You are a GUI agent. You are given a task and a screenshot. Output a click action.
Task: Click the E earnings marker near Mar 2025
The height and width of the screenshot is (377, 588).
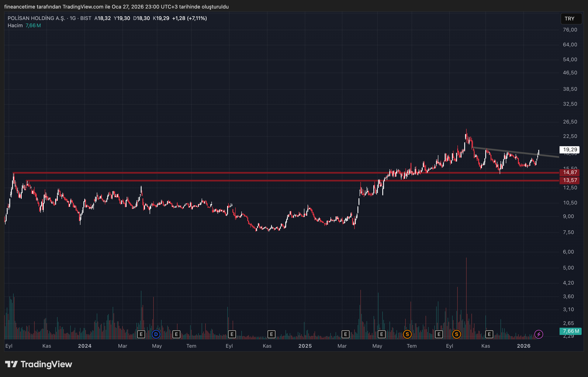coord(346,334)
